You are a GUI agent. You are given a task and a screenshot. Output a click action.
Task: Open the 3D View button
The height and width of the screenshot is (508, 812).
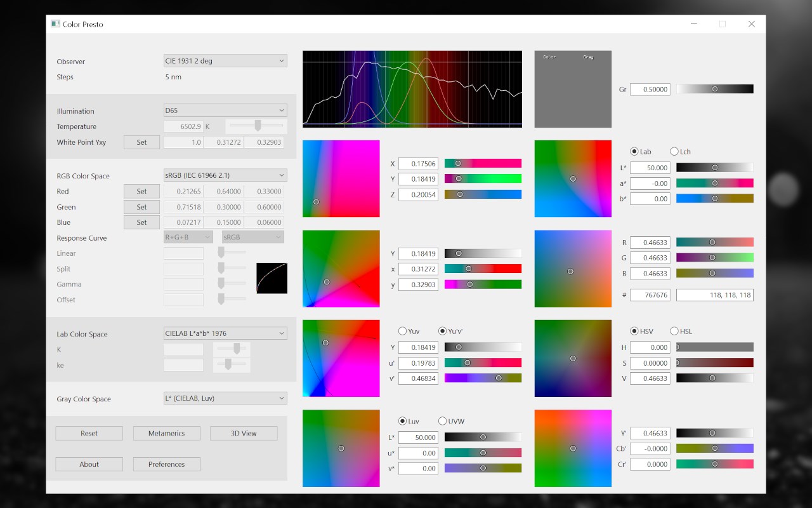244,433
